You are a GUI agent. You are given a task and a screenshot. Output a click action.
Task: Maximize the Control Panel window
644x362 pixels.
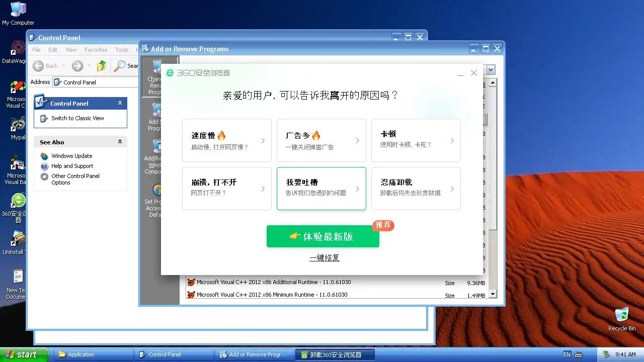(408, 37)
